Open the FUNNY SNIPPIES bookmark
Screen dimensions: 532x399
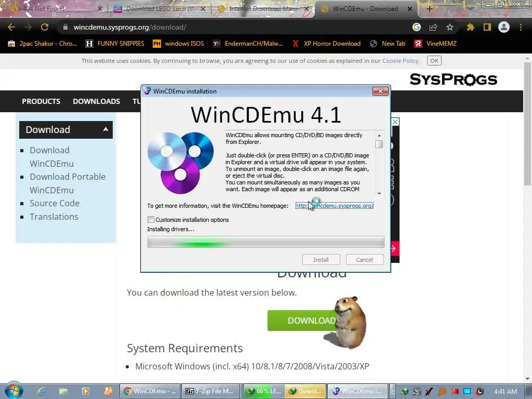point(115,44)
